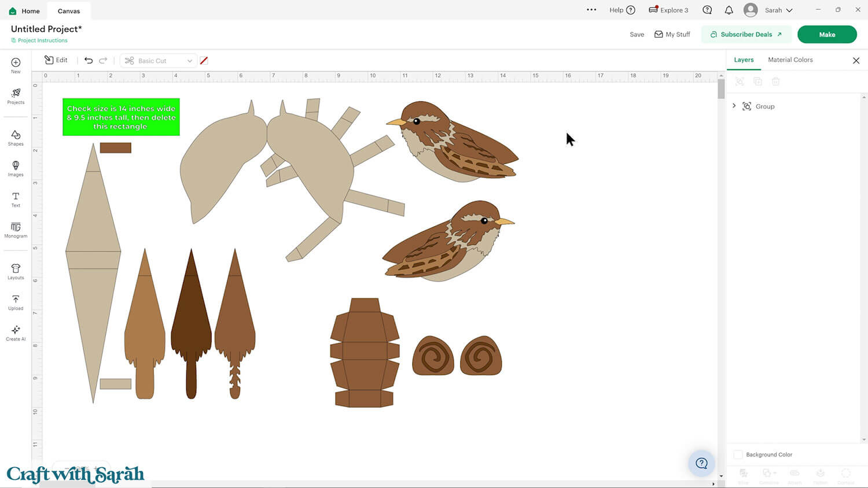This screenshot has height=488, width=868.
Task: Open the Basic Cut operation dropdown
Action: click(x=158, y=61)
